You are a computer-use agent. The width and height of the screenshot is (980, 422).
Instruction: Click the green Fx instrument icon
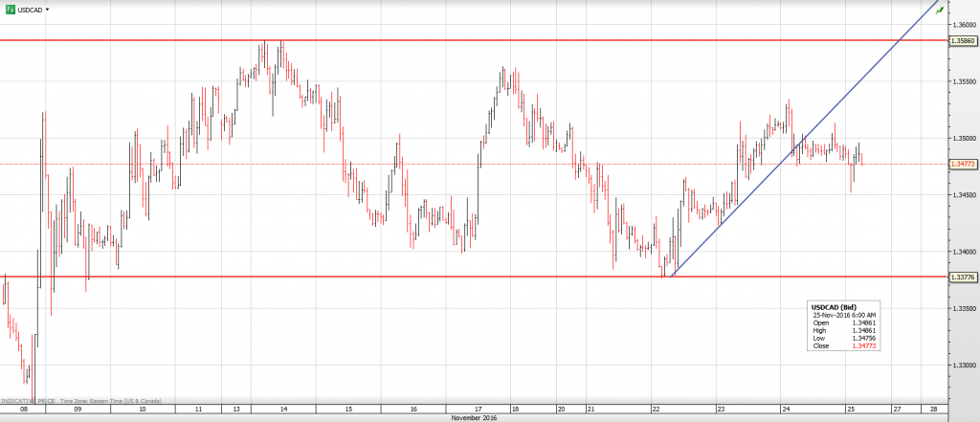coord(11,9)
